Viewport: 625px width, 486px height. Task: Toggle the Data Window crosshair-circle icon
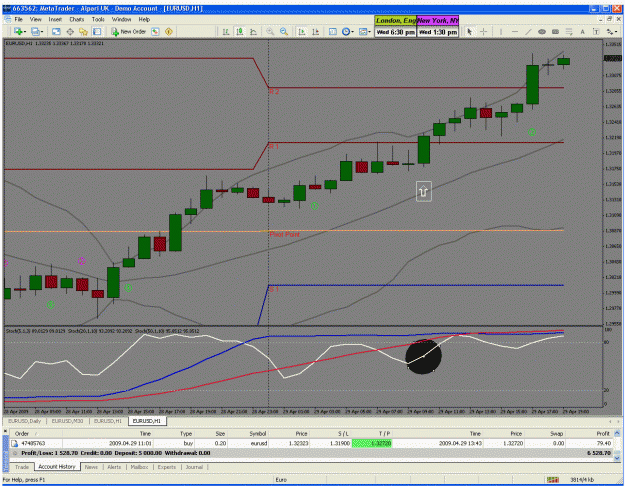point(70,31)
